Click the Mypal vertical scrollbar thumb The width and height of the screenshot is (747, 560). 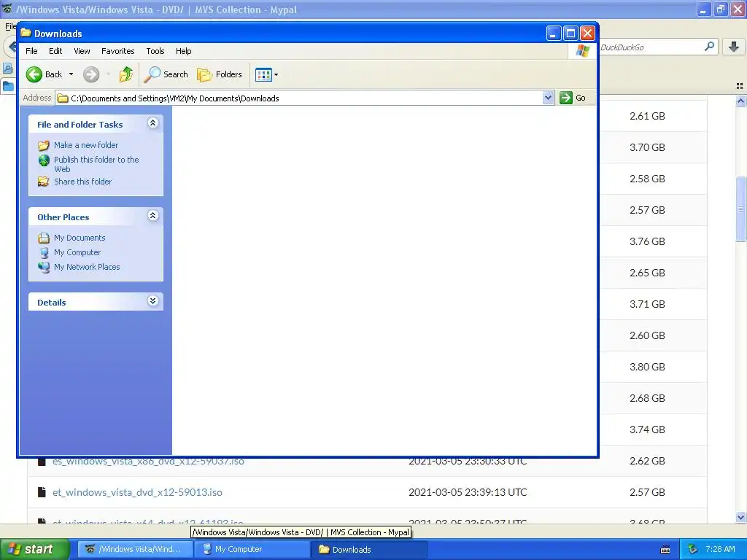click(740, 209)
